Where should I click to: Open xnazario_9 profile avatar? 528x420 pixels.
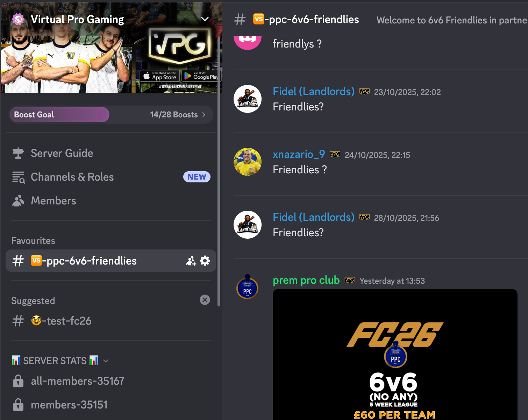tap(248, 162)
